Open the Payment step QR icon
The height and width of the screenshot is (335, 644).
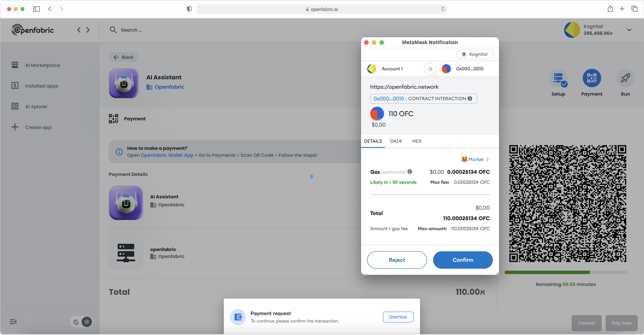tap(591, 78)
